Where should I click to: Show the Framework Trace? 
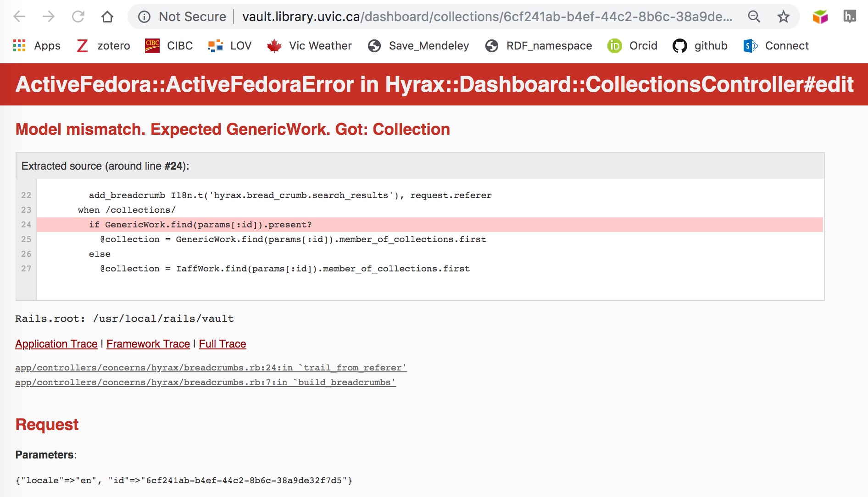click(148, 344)
